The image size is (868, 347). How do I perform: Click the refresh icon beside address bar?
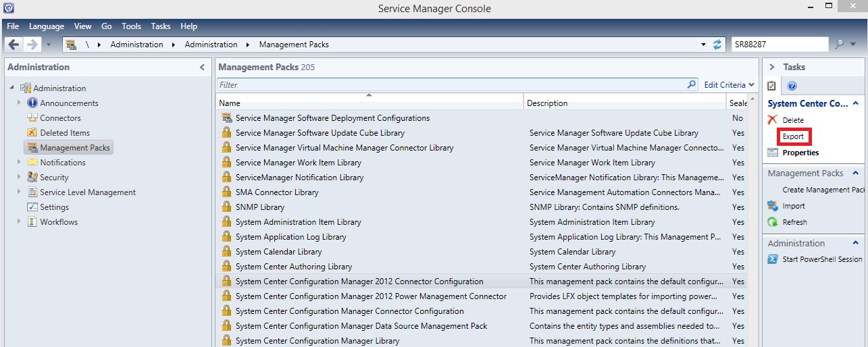coord(717,45)
